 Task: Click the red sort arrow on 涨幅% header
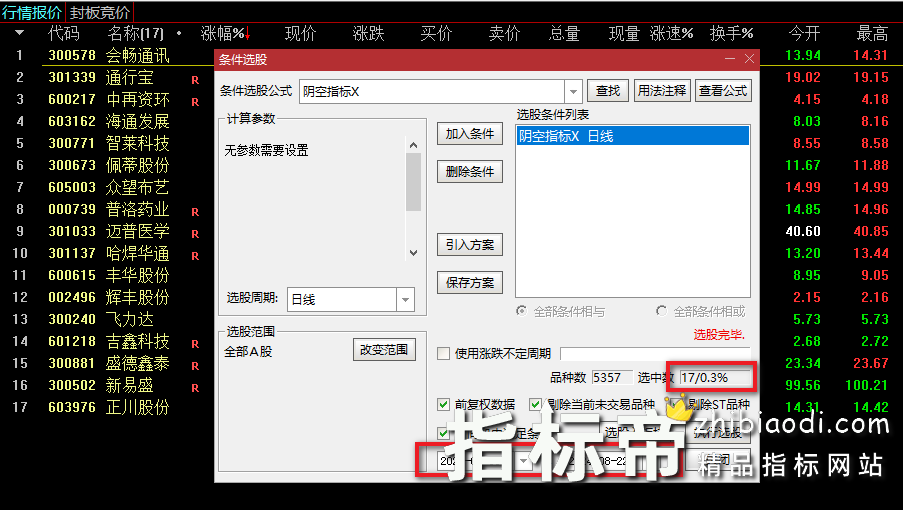(248, 34)
